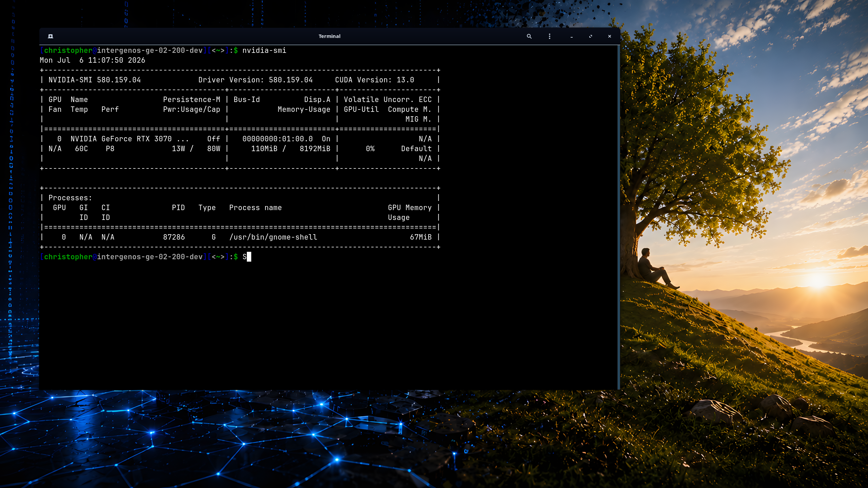The width and height of the screenshot is (868, 488).
Task: Close the Terminal window
Action: click(610, 36)
